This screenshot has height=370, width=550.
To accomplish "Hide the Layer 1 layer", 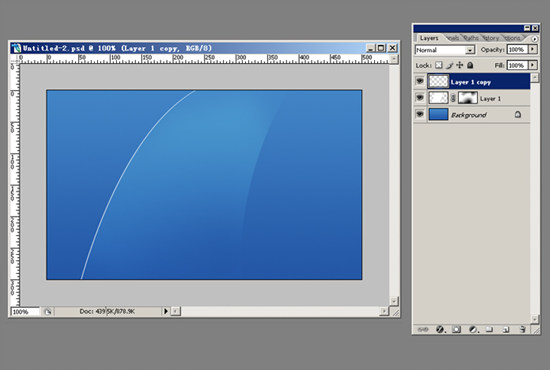I will click(420, 98).
